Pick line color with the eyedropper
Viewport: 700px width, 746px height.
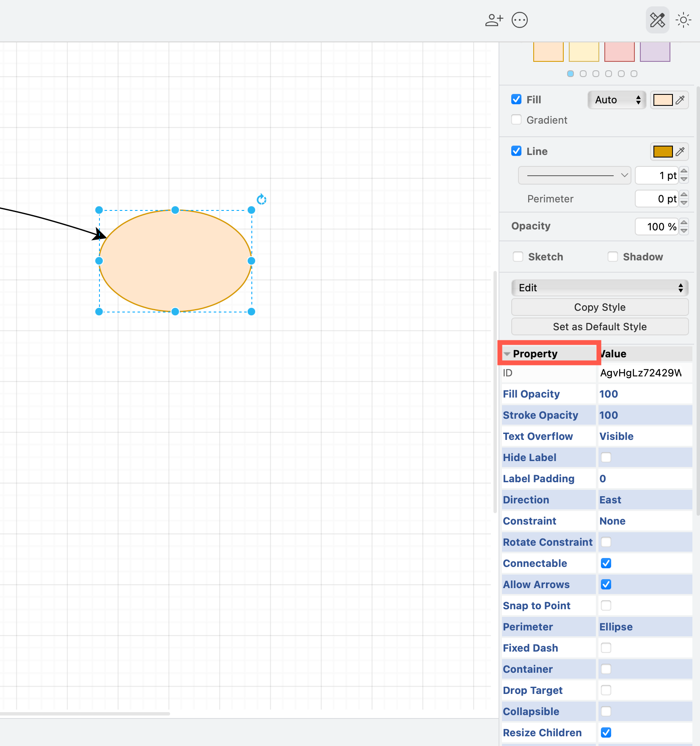tap(680, 151)
